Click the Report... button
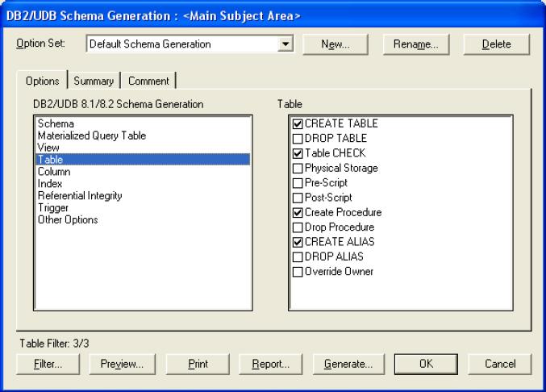Image resolution: width=546 pixels, height=392 pixels. pos(270,364)
